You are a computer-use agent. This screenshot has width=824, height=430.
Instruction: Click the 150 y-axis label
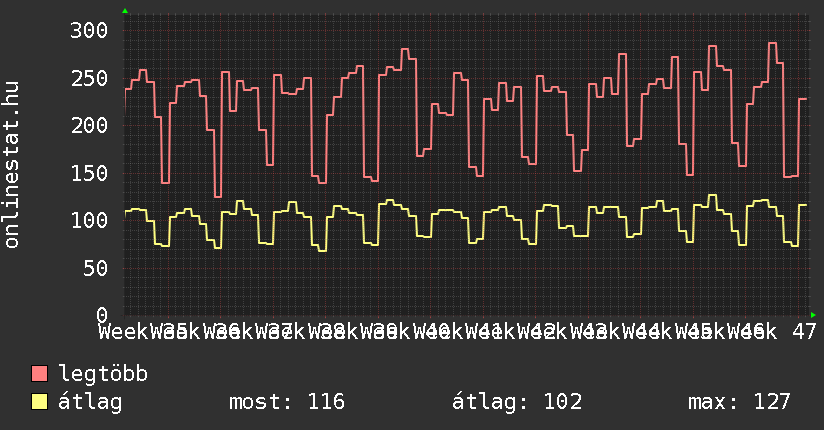tap(88, 173)
